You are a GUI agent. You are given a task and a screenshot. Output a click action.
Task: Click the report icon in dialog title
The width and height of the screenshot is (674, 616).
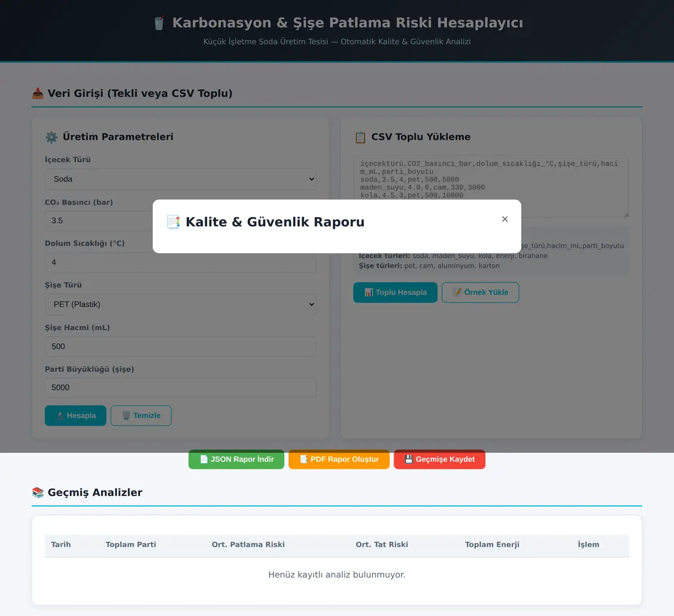click(x=174, y=222)
